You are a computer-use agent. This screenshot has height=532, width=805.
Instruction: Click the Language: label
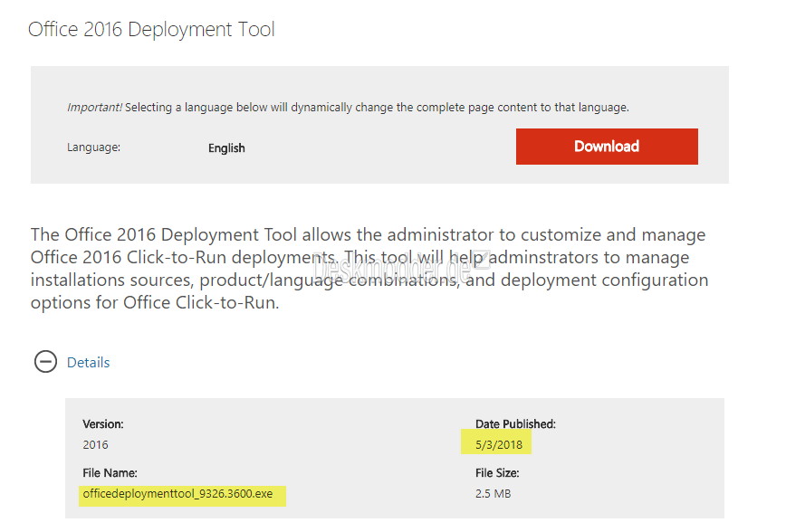click(x=93, y=147)
